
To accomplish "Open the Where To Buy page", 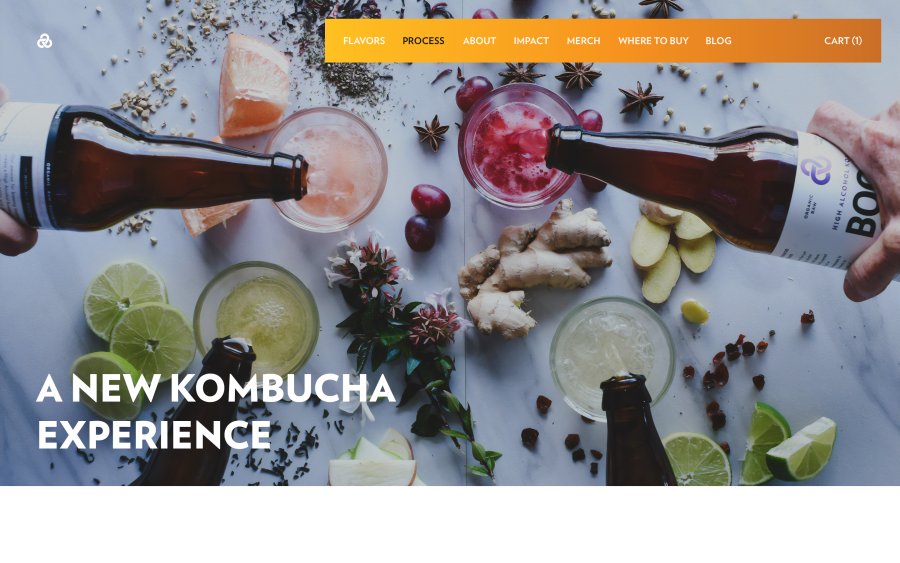I will pyautogui.click(x=653, y=41).
